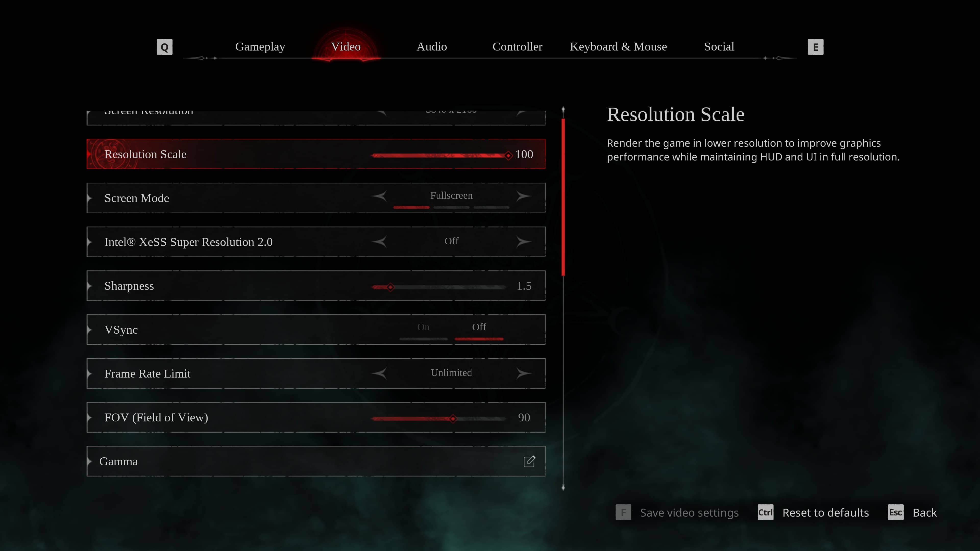980x551 pixels.
Task: Click the E key next-tab icon
Action: pos(815,47)
